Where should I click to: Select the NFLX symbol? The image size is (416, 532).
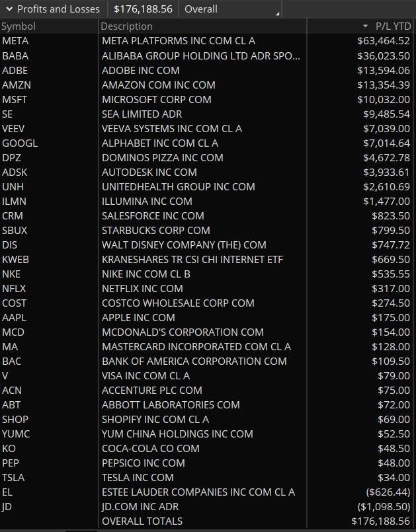(14, 289)
